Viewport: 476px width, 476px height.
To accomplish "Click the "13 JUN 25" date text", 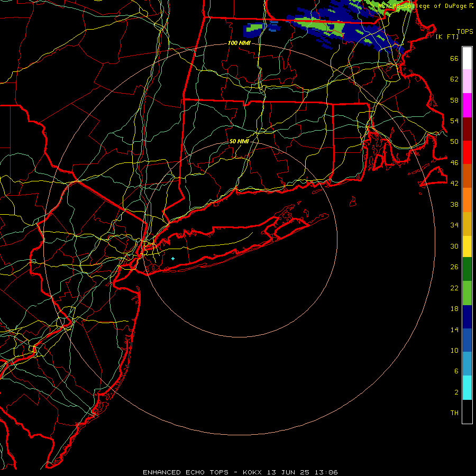I will 288,472.
